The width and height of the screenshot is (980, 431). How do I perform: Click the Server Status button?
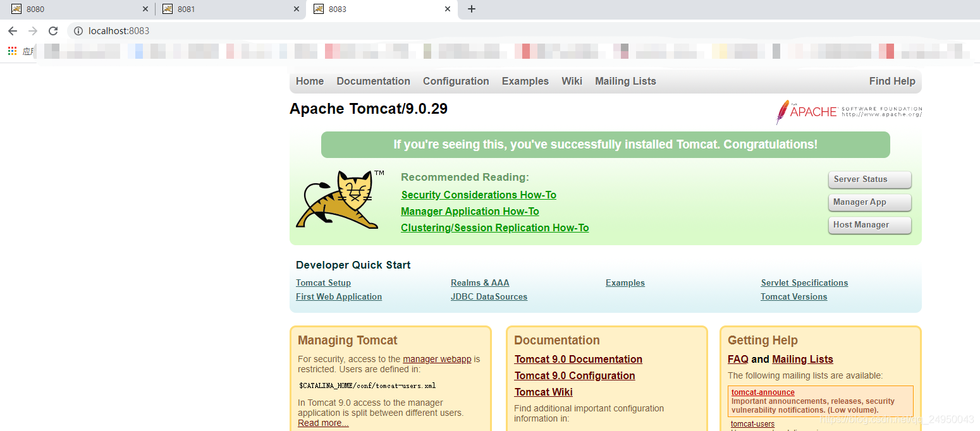(870, 179)
